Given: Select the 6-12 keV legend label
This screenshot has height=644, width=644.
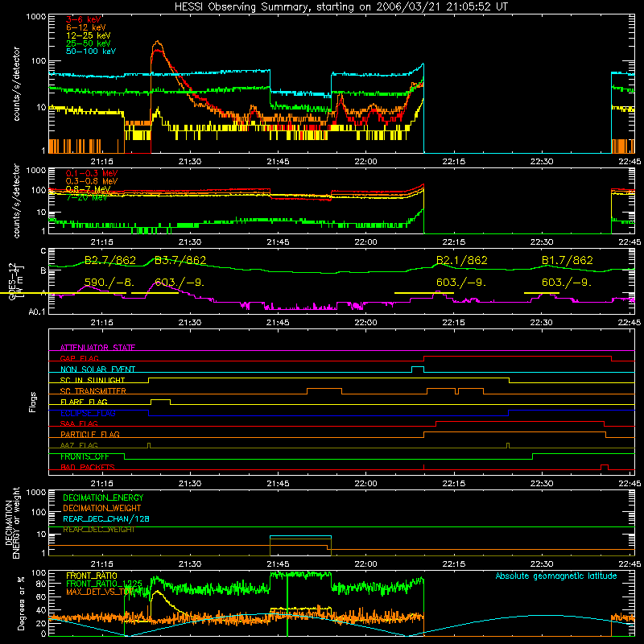Looking at the screenshot, I should click(85, 27).
